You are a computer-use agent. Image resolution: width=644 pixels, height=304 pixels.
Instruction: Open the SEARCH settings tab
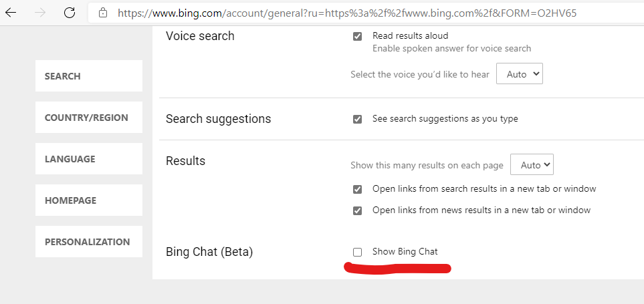click(x=88, y=76)
